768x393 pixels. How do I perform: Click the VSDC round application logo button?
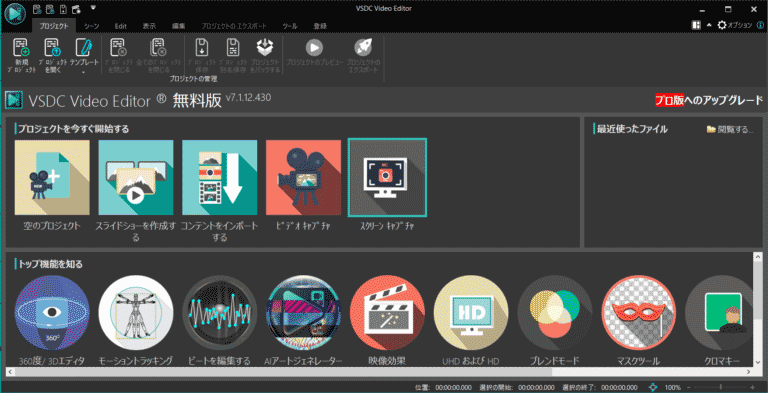(15, 14)
